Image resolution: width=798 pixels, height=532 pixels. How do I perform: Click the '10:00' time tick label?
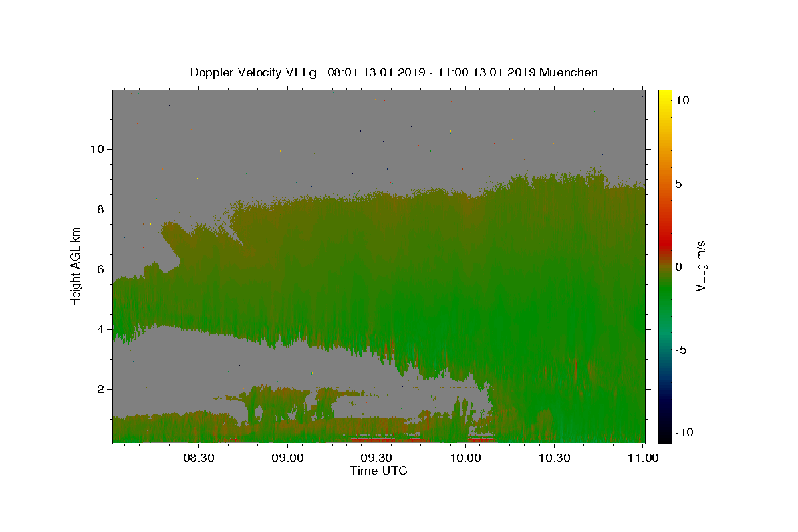point(465,458)
